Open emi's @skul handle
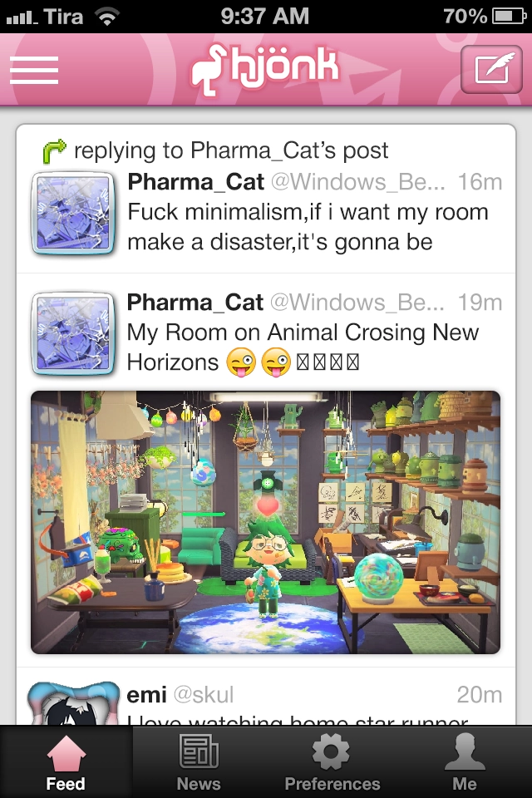This screenshot has height=798, width=532. click(x=204, y=695)
